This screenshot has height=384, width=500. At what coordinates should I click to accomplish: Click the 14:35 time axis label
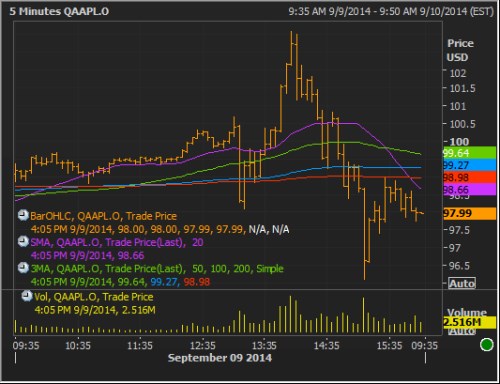click(326, 345)
